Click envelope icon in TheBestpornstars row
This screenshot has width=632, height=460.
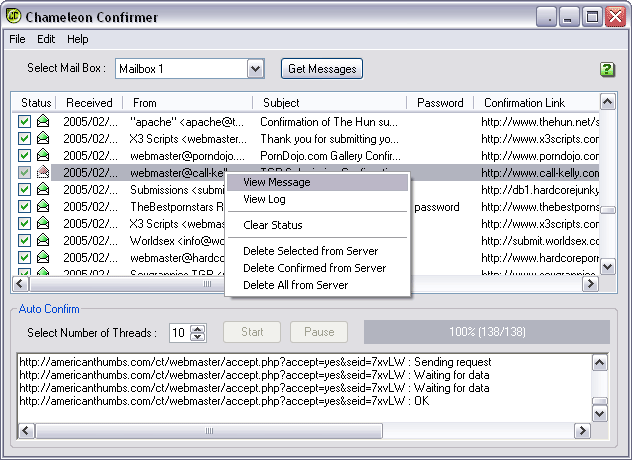pos(44,207)
